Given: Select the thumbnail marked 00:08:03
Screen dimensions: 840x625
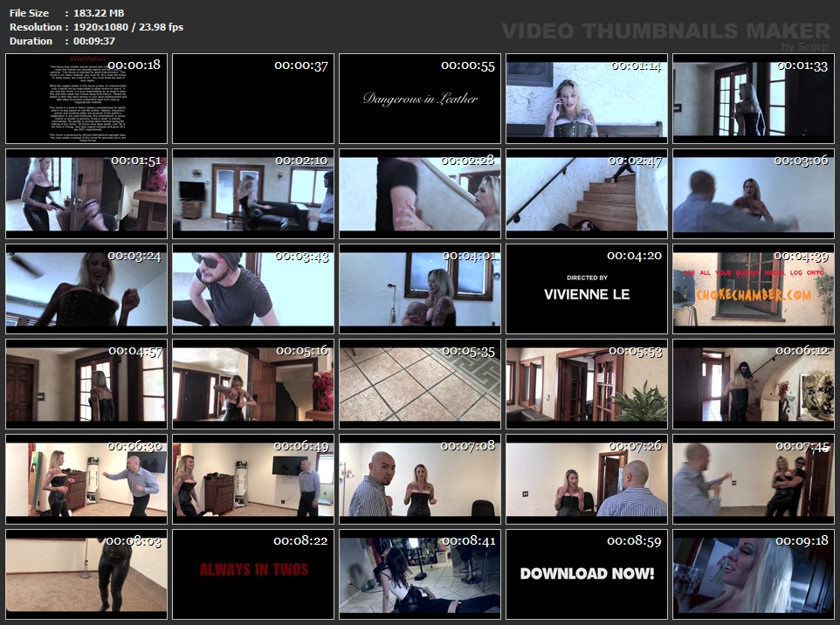Looking at the screenshot, I should pos(86,574).
